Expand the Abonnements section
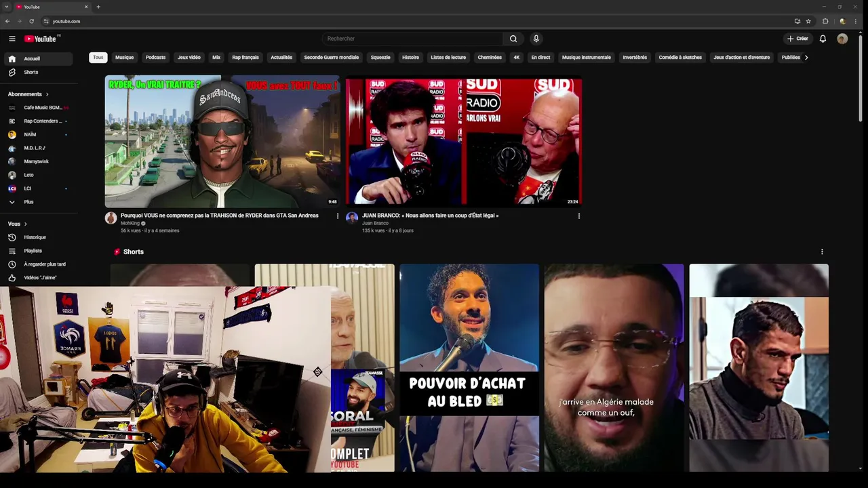 coord(28,94)
